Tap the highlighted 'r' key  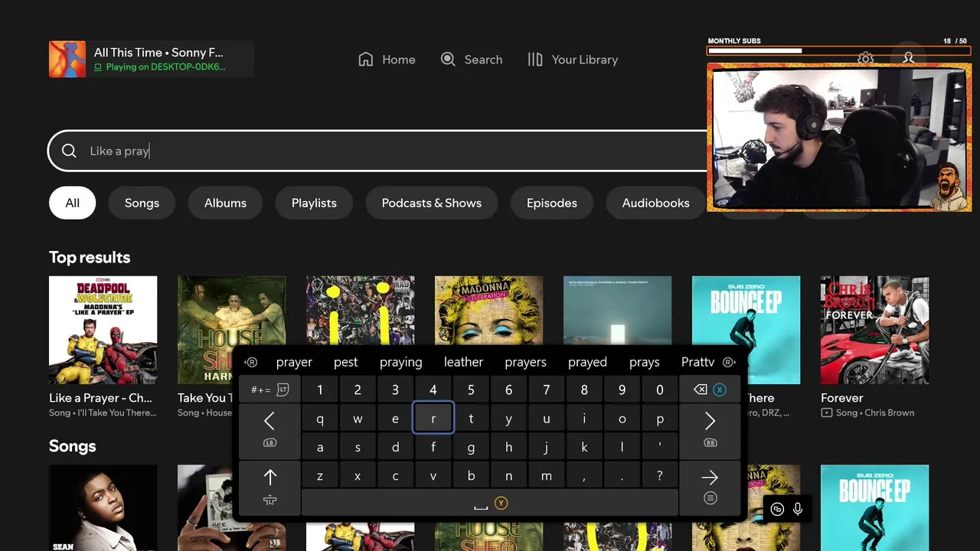(433, 419)
